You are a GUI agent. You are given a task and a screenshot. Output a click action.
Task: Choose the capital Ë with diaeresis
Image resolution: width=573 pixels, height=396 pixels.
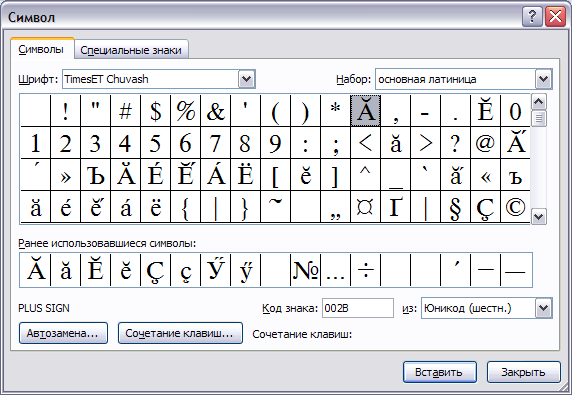[245, 175]
